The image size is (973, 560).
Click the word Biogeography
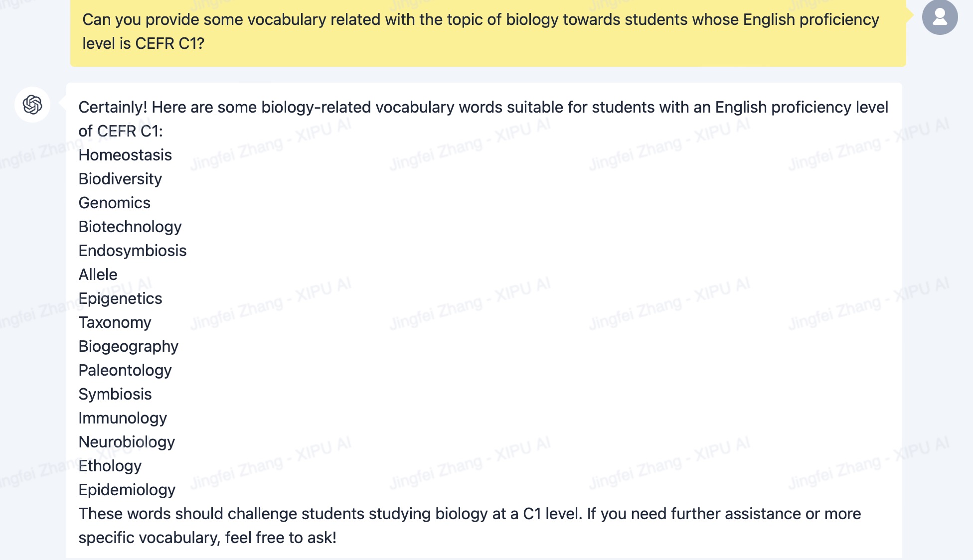point(129,346)
